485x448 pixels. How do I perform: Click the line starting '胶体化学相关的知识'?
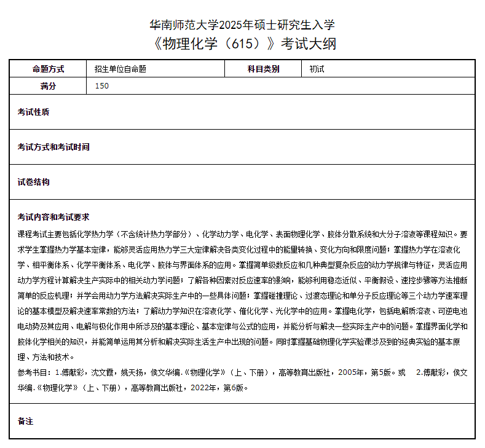239,342
